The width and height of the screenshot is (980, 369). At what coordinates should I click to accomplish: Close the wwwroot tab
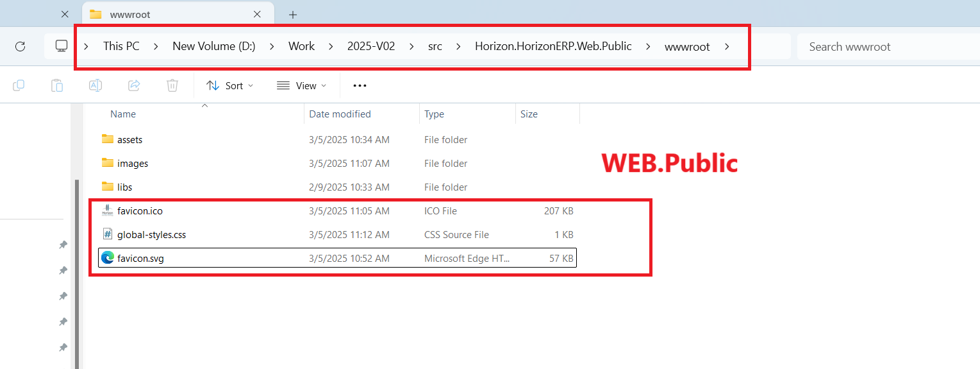coord(257,14)
